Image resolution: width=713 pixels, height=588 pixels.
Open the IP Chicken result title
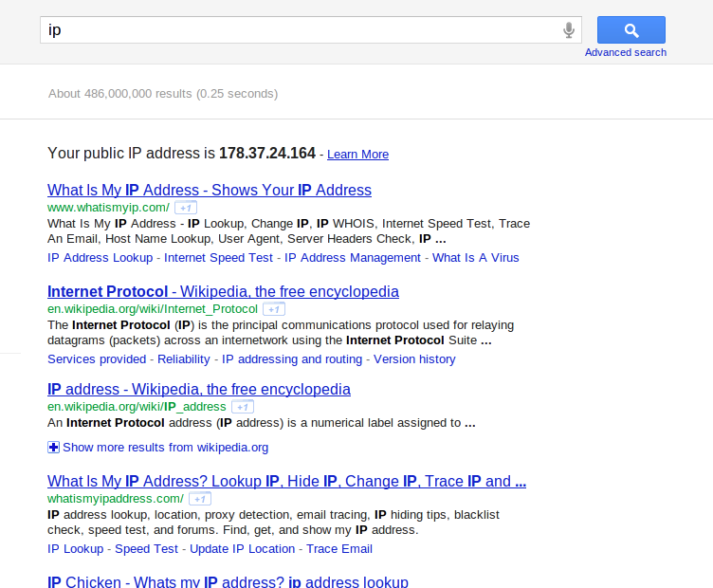[228, 581]
